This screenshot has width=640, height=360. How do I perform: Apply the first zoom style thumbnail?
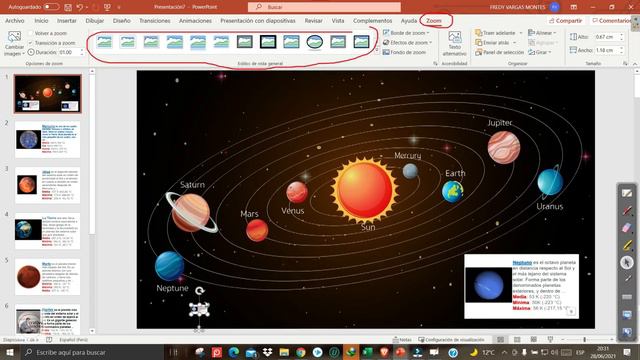point(104,42)
